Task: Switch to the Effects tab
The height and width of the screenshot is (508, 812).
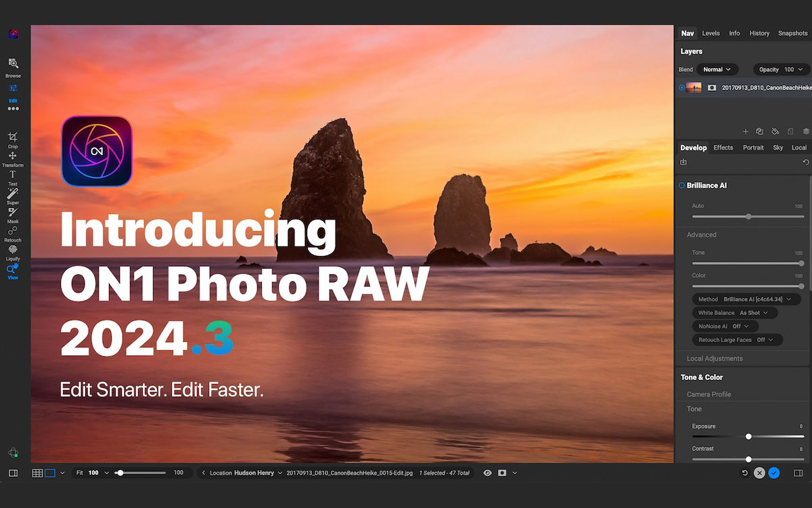Action: pos(723,148)
